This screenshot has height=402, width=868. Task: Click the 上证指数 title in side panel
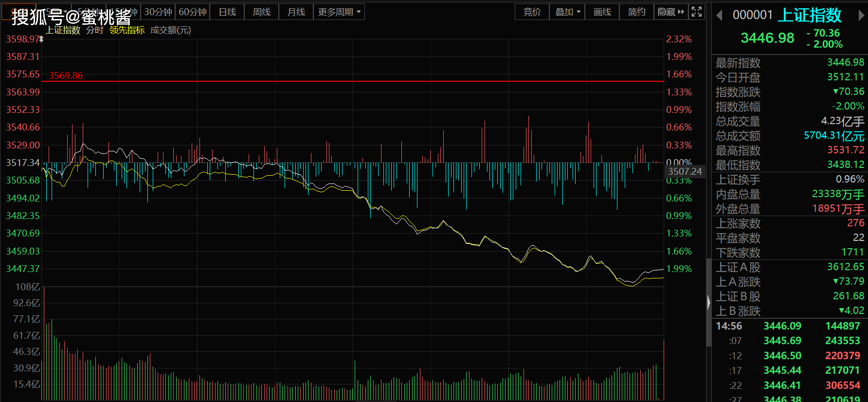point(810,16)
